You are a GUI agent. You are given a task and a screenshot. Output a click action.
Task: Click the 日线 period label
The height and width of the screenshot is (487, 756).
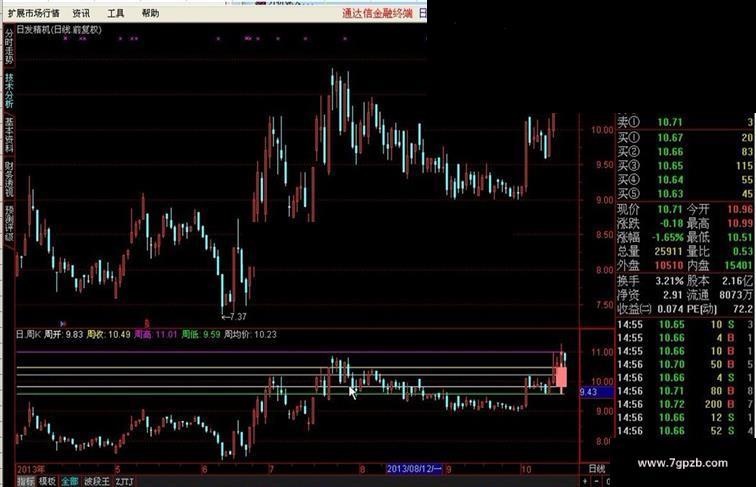[x=597, y=469]
